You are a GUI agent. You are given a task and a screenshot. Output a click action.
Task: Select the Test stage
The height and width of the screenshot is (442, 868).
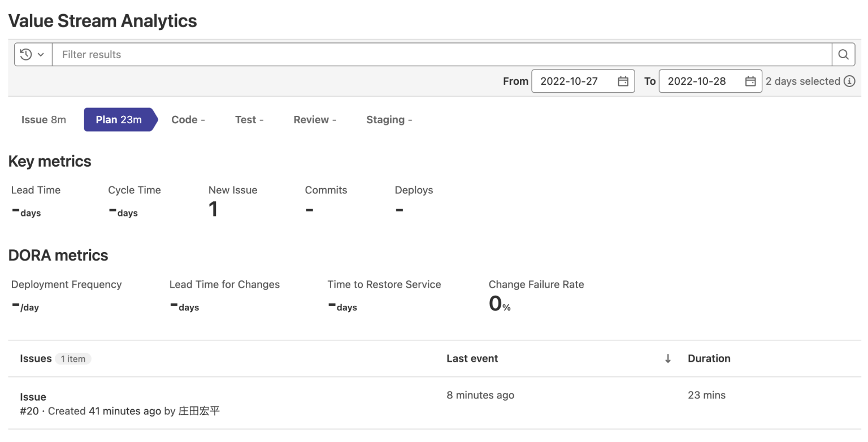click(249, 119)
